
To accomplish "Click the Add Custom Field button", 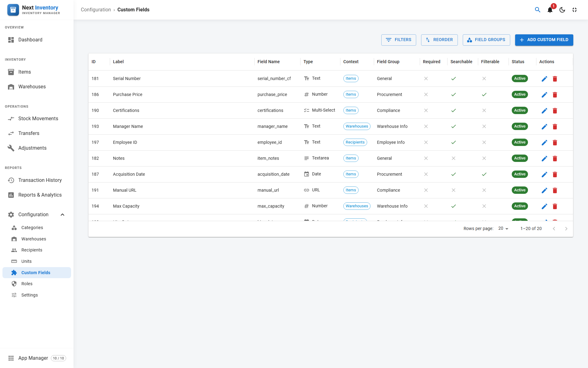I will 544,40.
